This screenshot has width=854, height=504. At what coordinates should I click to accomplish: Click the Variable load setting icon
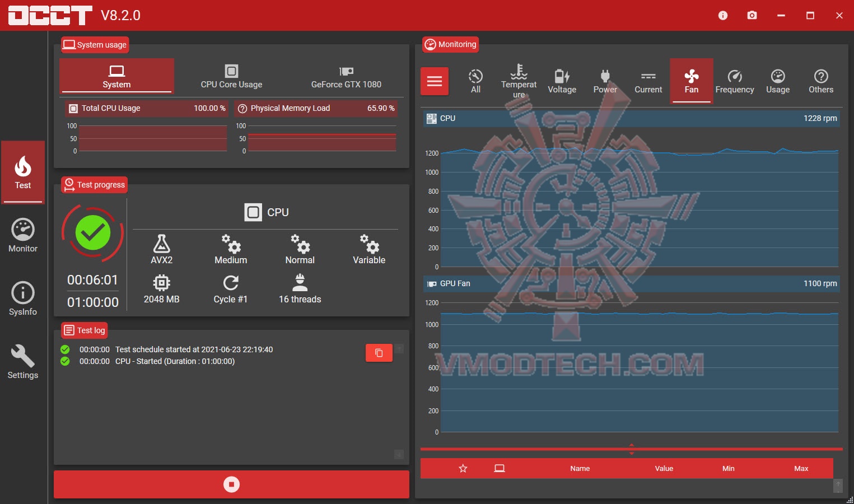tap(370, 244)
